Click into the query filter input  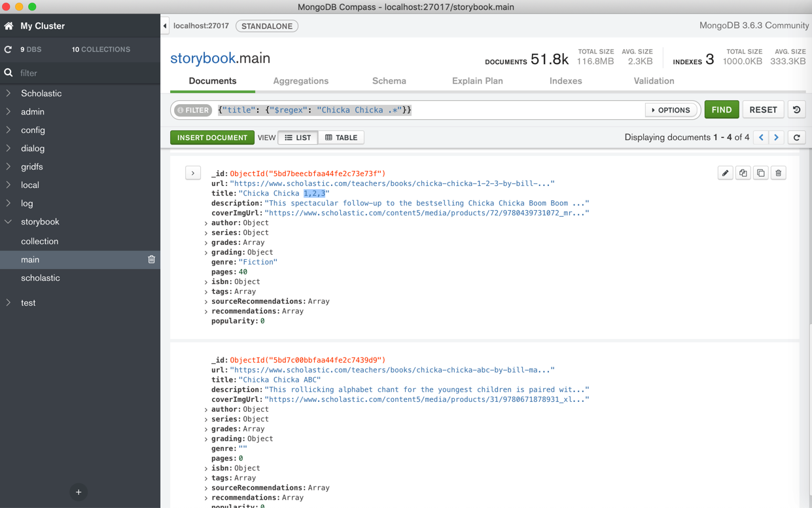[429, 110]
